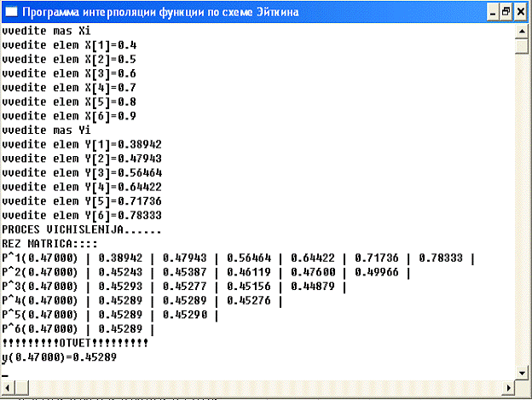Image resolution: width=532 pixels, height=400 pixels.
Task: Restore down the console window
Action: click(506, 13)
